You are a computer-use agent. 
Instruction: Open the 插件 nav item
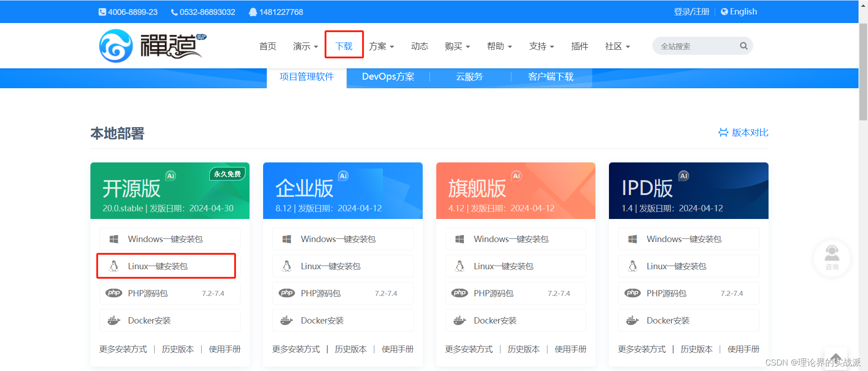tap(580, 46)
